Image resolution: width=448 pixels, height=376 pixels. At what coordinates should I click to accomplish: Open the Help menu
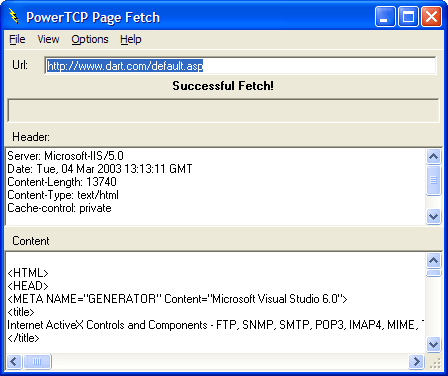131,39
